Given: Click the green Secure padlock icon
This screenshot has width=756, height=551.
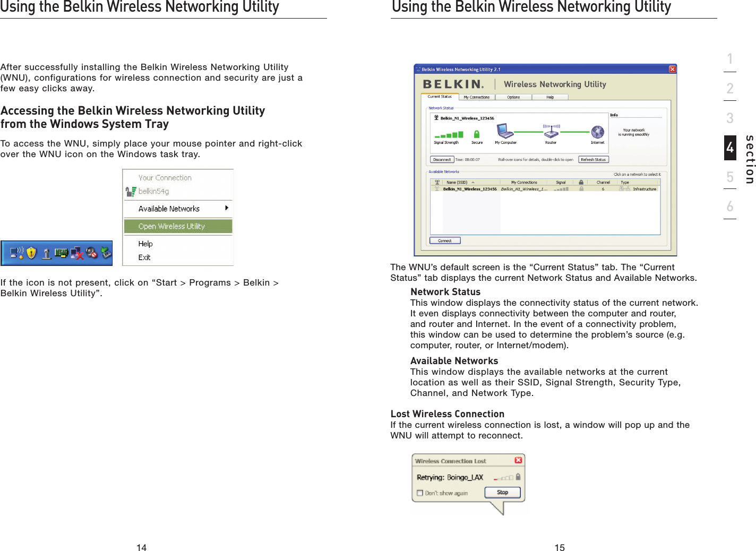Looking at the screenshot, I should pyautogui.click(x=477, y=134).
